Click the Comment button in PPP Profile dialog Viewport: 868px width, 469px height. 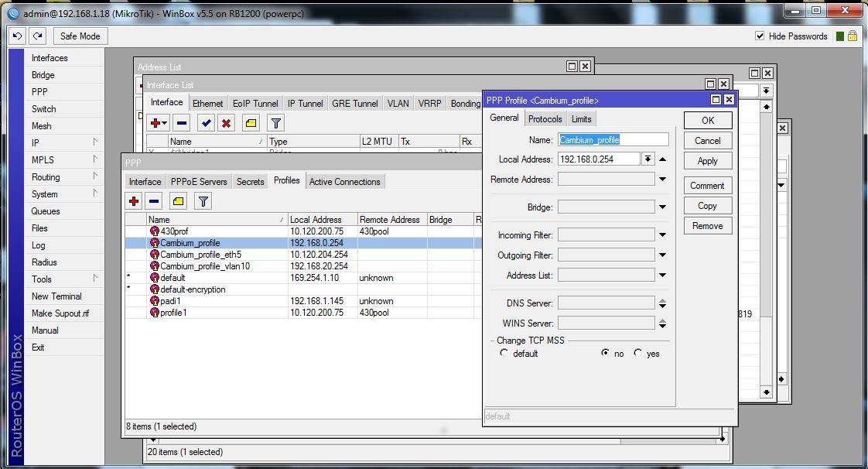click(708, 186)
